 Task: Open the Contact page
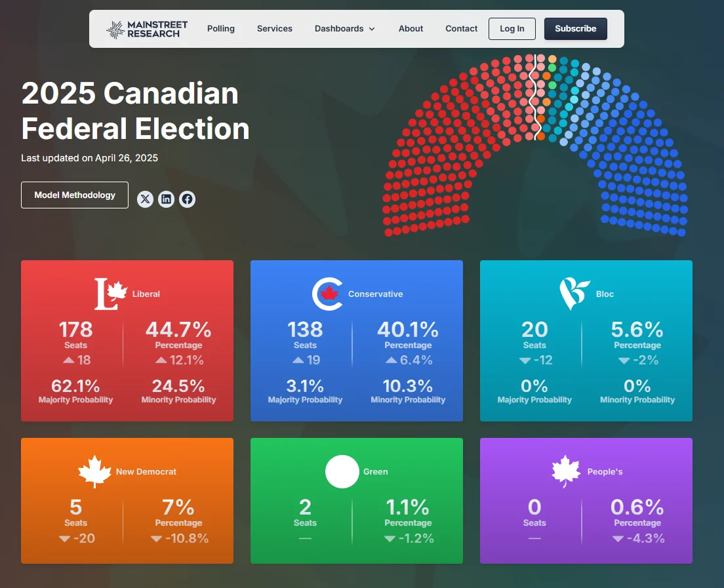click(462, 29)
